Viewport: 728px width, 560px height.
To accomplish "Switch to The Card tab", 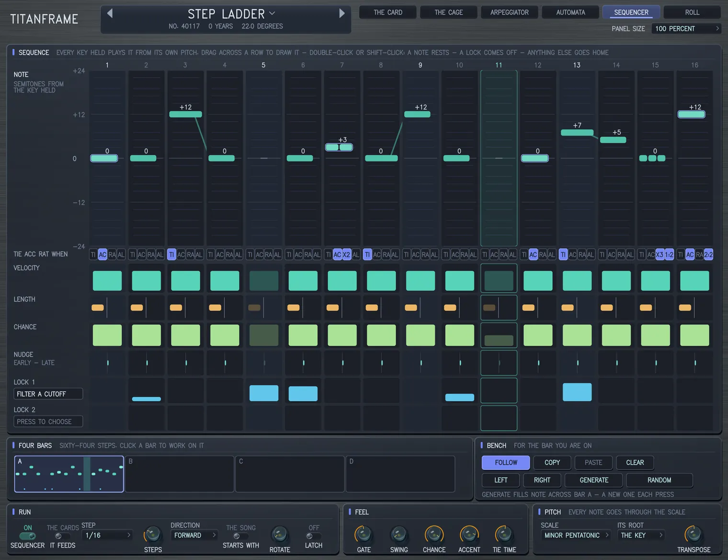I will coord(388,12).
